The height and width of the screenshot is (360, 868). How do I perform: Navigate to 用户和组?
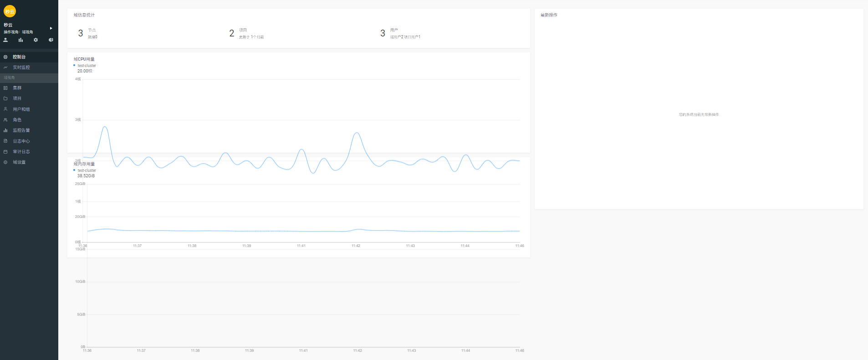click(x=21, y=109)
